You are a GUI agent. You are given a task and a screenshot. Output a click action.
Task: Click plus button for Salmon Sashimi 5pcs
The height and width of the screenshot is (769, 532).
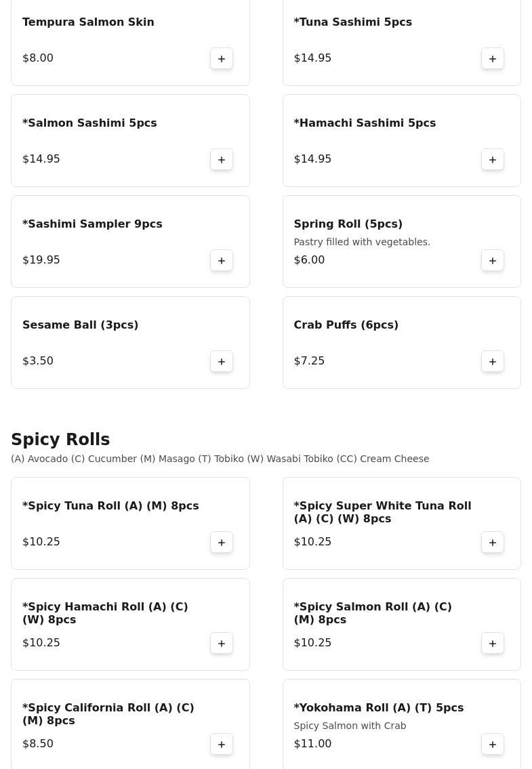click(222, 159)
